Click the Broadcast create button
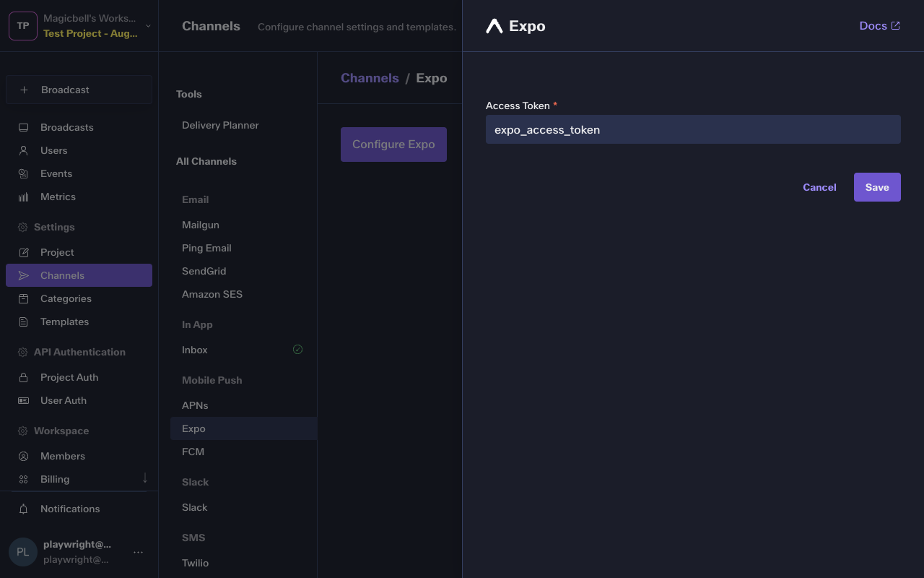924x578 pixels. click(x=79, y=90)
